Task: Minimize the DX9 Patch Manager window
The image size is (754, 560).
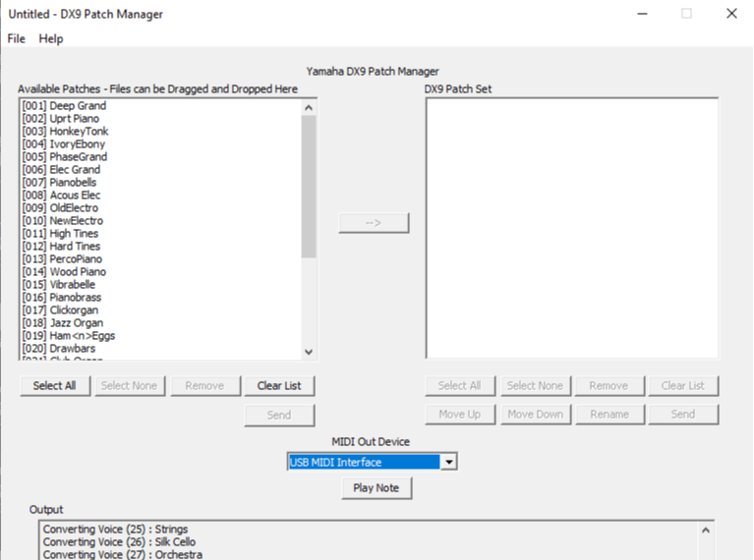Action: (641, 14)
